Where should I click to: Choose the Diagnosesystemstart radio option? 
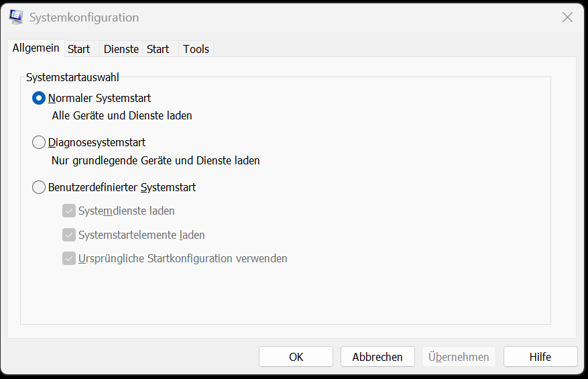39,143
